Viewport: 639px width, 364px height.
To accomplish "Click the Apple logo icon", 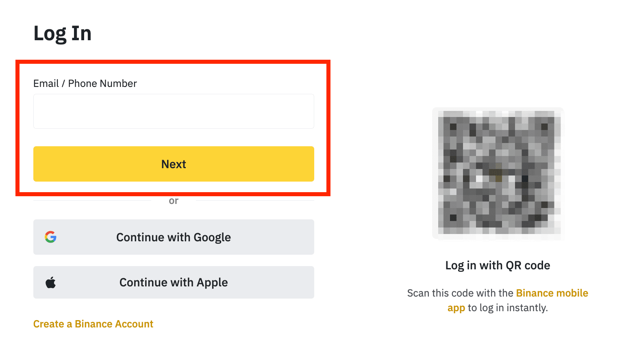I will [x=50, y=282].
